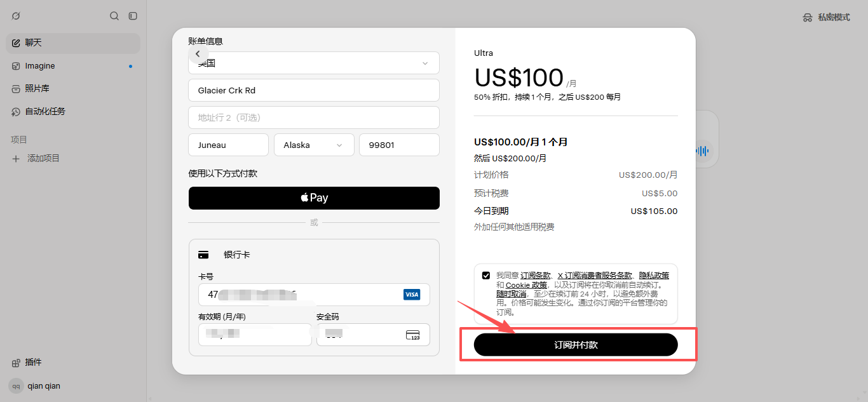This screenshot has height=402, width=868.
Task: Click the 卡号 card number field
Action: (x=314, y=295)
